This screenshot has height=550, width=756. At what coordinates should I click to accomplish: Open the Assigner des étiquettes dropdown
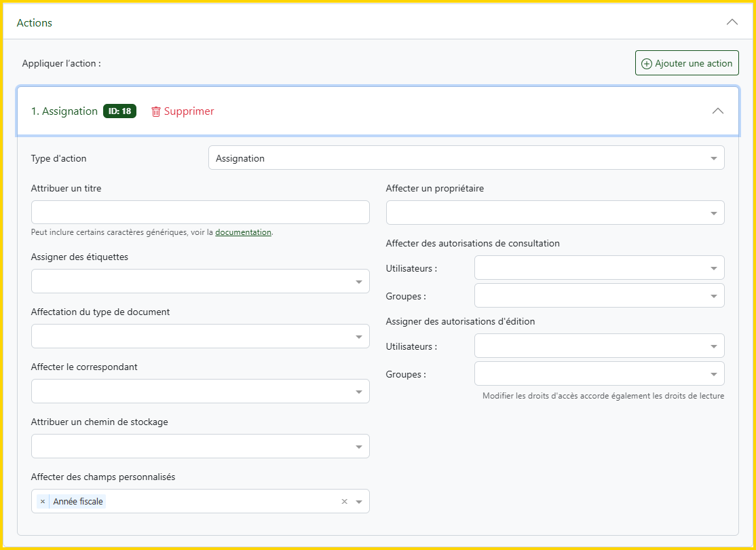200,281
